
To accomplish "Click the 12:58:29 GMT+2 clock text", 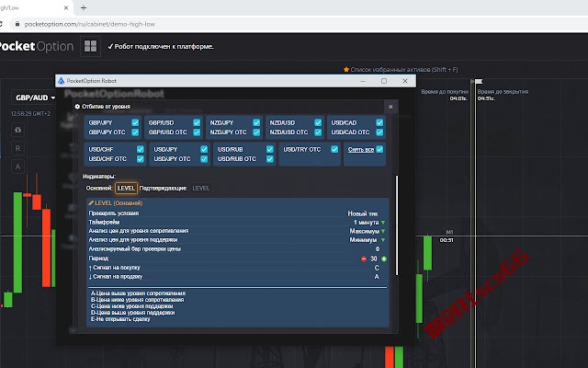I will click(30, 113).
